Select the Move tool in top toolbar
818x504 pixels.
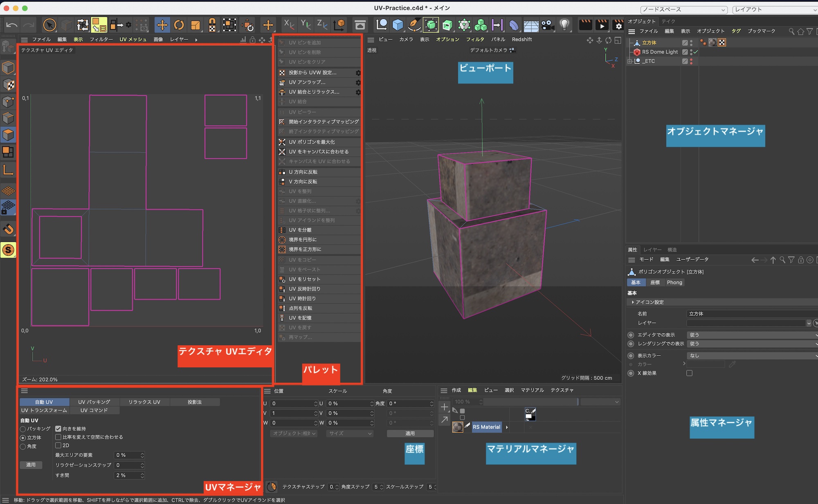[x=162, y=25]
